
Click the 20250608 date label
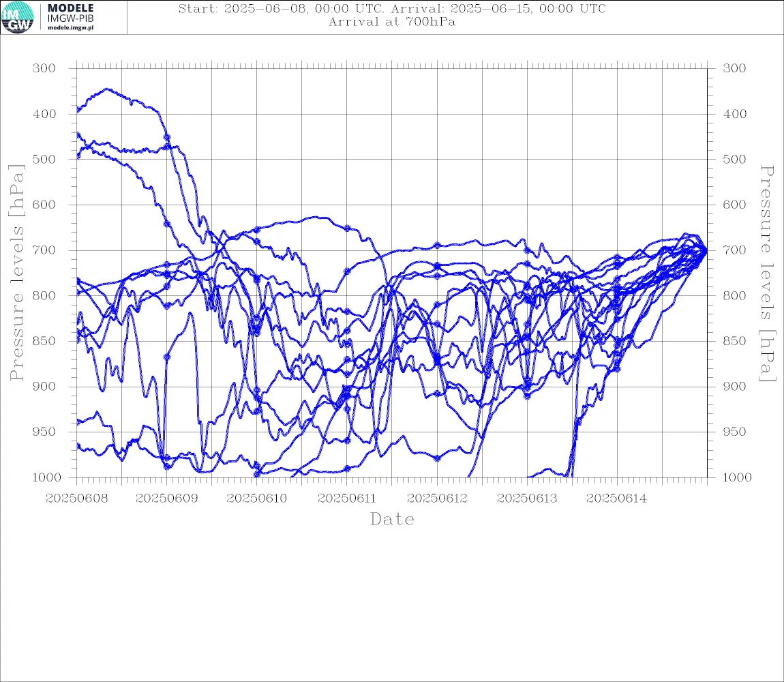tap(76, 499)
